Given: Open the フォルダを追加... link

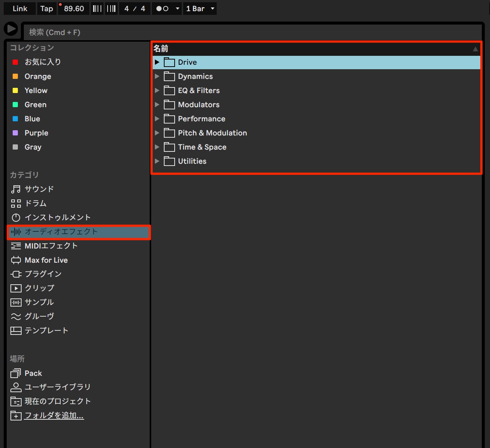Looking at the screenshot, I should (54, 416).
